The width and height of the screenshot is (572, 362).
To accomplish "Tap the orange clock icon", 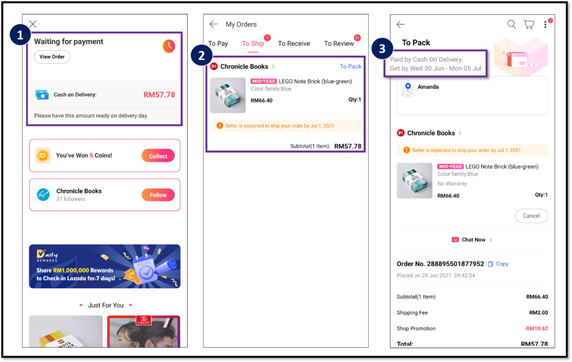I will [169, 46].
